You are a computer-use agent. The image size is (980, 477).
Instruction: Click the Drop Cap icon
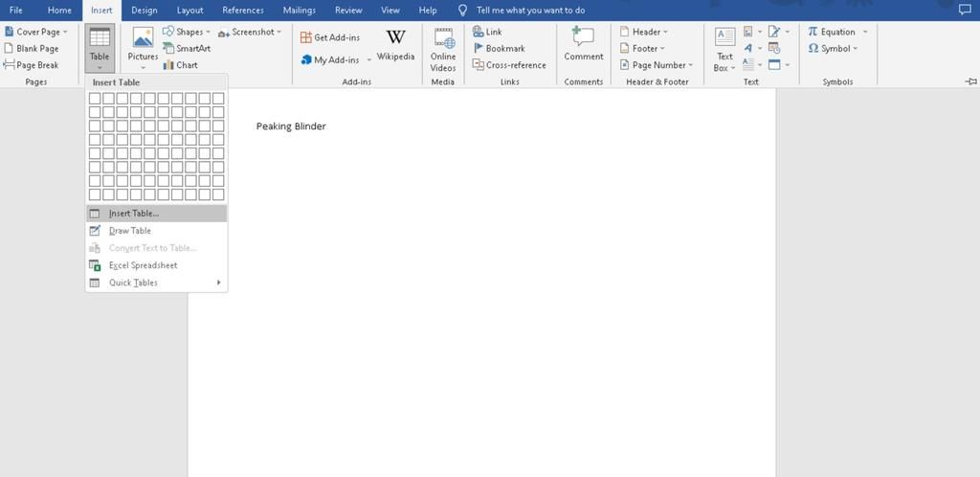pos(748,64)
